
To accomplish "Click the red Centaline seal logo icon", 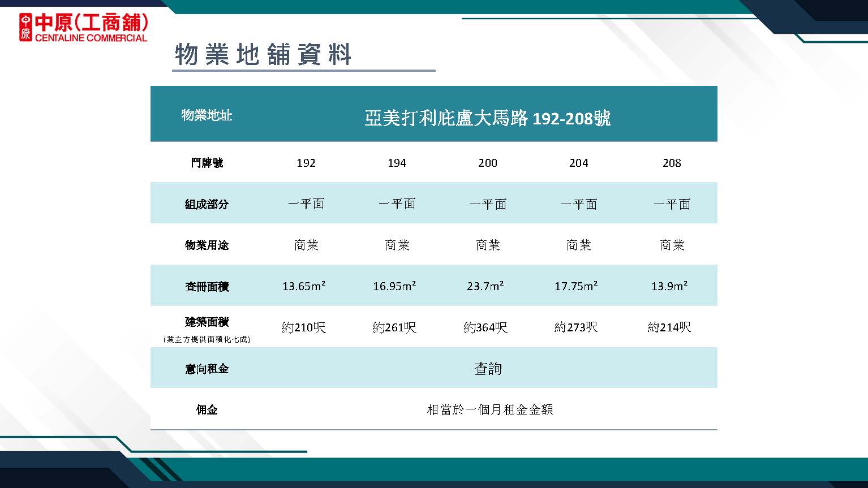I will coord(25,27).
